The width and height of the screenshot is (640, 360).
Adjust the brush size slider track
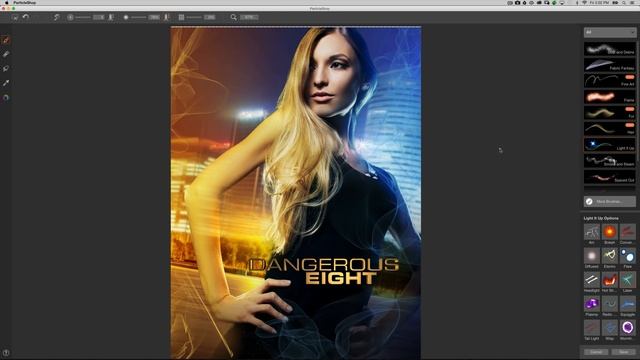pos(83,17)
